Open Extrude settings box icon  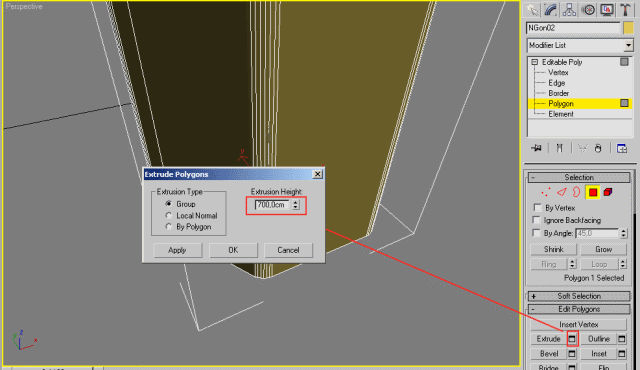point(572,339)
